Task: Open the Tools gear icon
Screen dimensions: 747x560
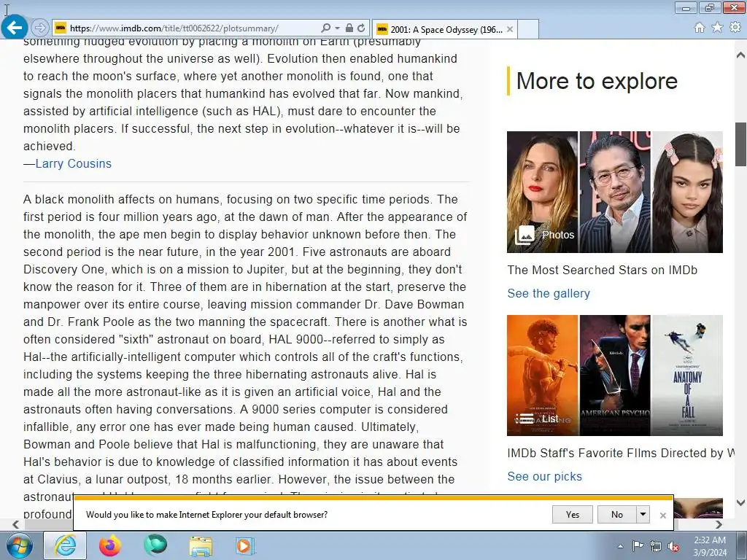Action: point(735,28)
